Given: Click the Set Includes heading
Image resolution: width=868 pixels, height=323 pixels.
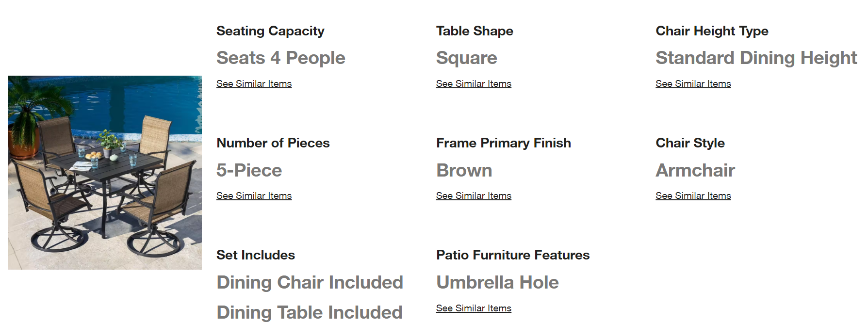Looking at the screenshot, I should 256,255.
